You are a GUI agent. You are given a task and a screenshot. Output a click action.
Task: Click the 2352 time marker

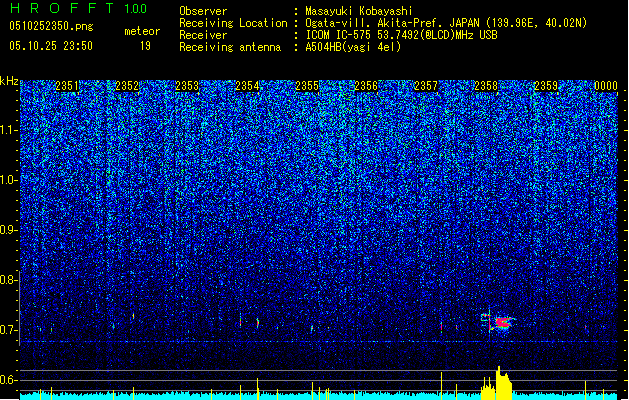click(x=127, y=85)
